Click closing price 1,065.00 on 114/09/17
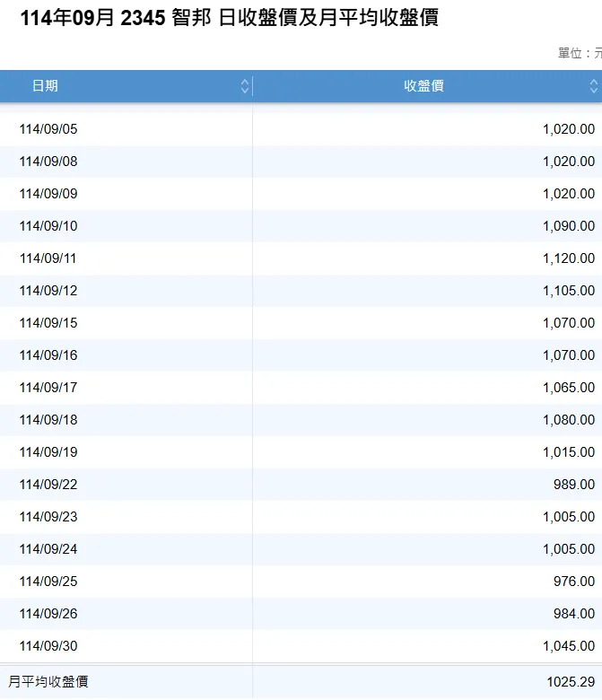The height and width of the screenshot is (700, 602). (569, 388)
